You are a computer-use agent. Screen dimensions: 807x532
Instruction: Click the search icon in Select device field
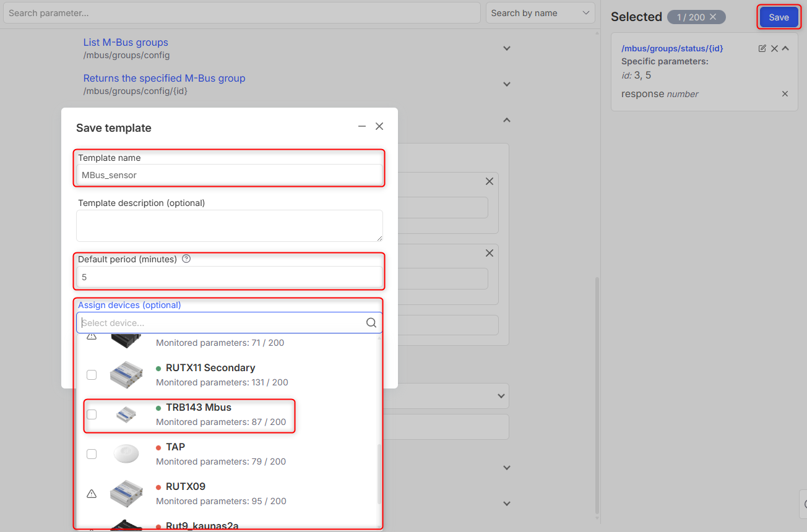click(371, 323)
